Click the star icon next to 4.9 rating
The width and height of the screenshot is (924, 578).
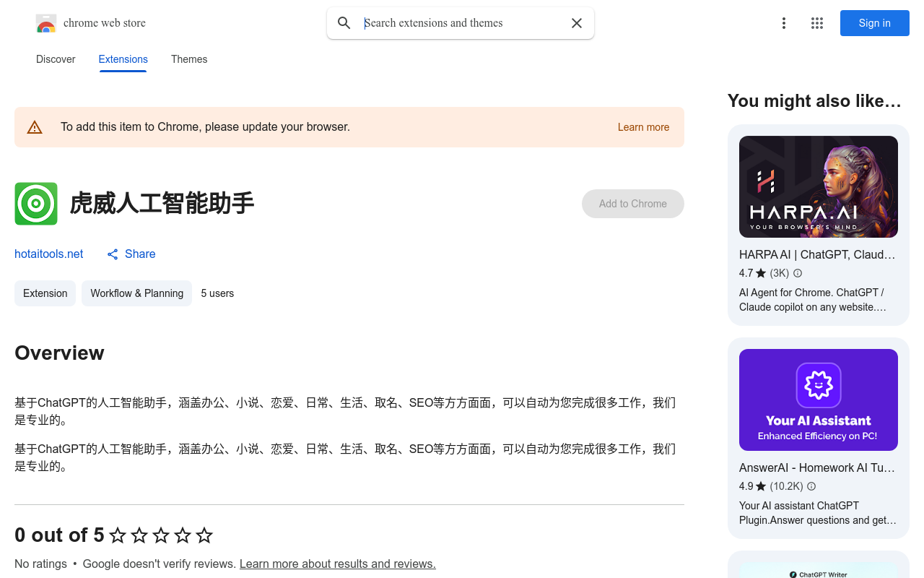tap(761, 486)
